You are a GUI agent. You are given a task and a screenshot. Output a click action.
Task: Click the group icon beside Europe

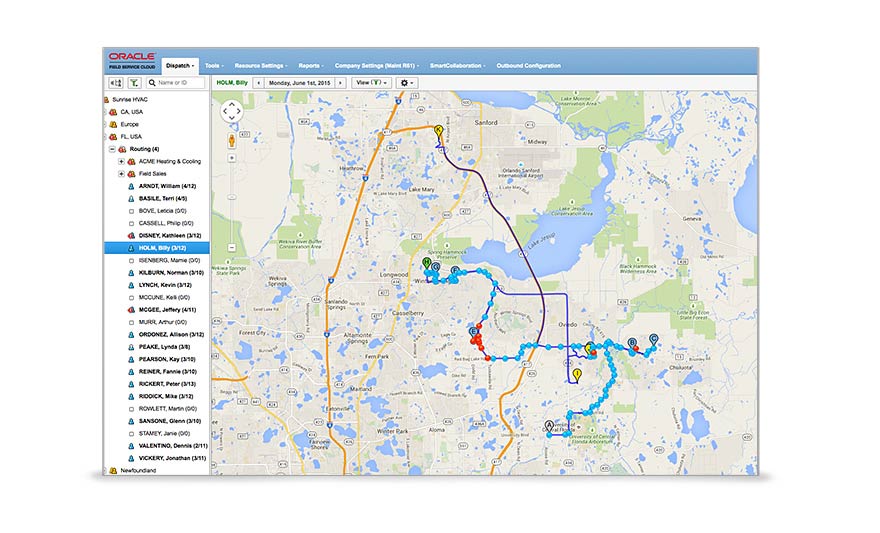[113, 124]
